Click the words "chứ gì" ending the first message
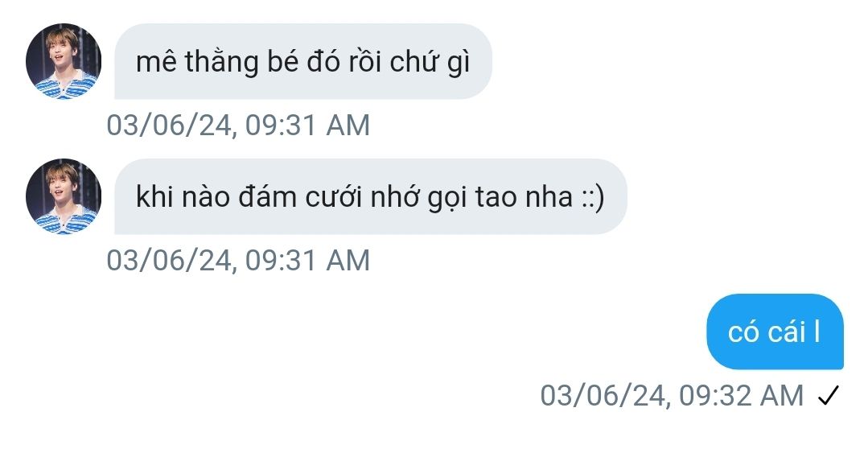The image size is (868, 449). pyautogui.click(x=430, y=62)
